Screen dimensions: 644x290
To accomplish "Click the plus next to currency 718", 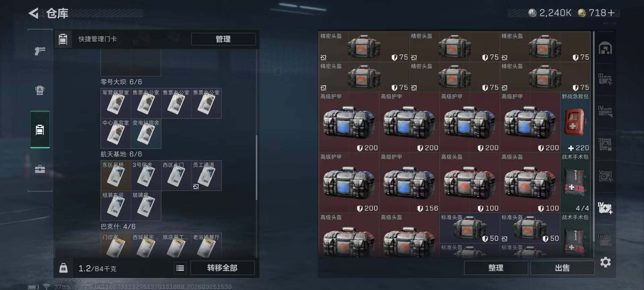I will [611, 13].
